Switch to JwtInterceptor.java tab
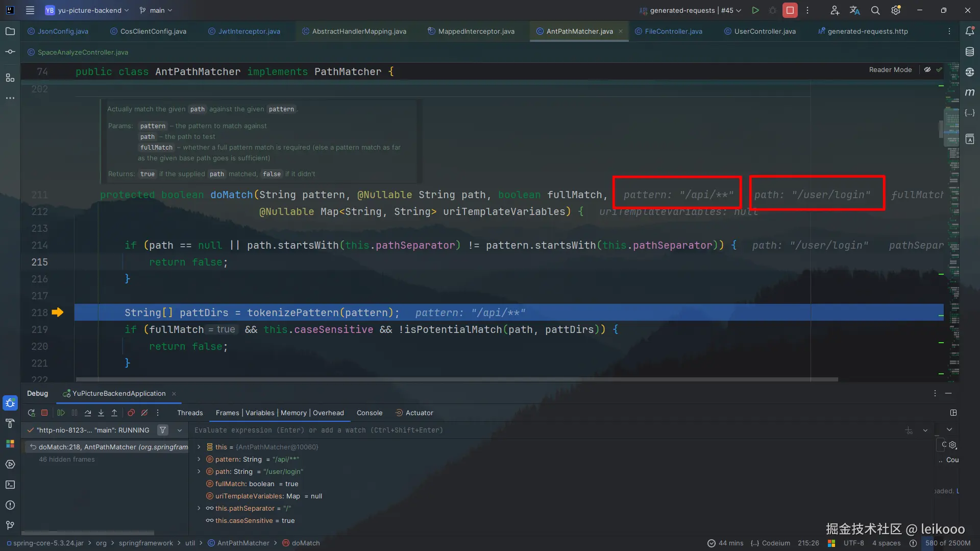This screenshot has width=980, height=551. click(x=244, y=31)
